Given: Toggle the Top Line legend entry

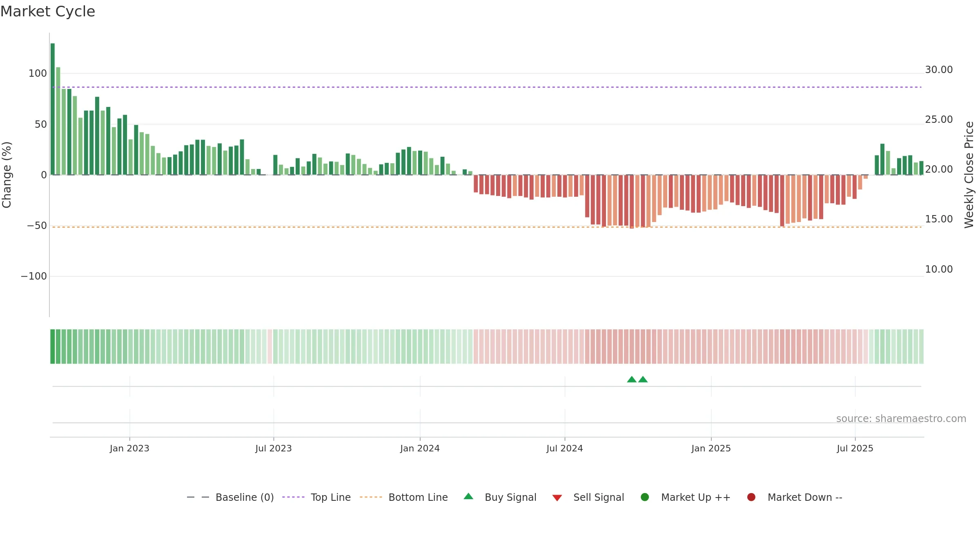Looking at the screenshot, I should 316,497.
